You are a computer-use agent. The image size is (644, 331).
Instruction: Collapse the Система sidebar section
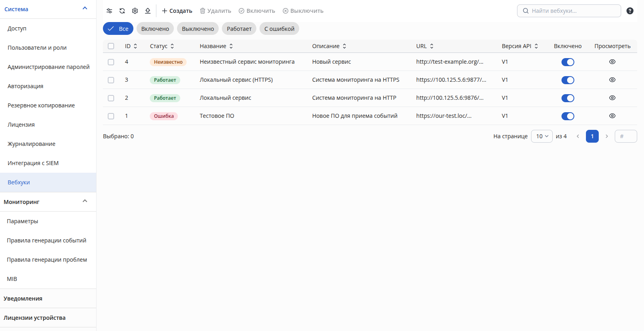(85, 8)
